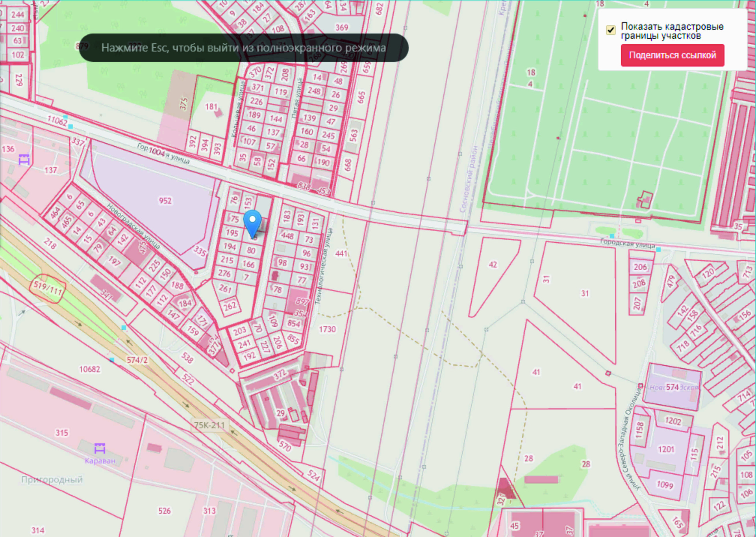This screenshot has height=537, width=756.
Task: Click the 75K-211 road shield
Action: point(209,426)
